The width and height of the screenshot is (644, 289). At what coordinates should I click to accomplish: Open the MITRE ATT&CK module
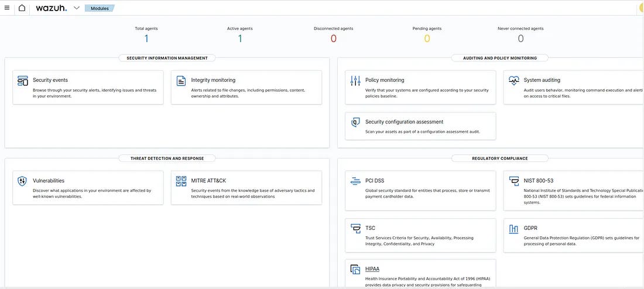[x=246, y=188]
